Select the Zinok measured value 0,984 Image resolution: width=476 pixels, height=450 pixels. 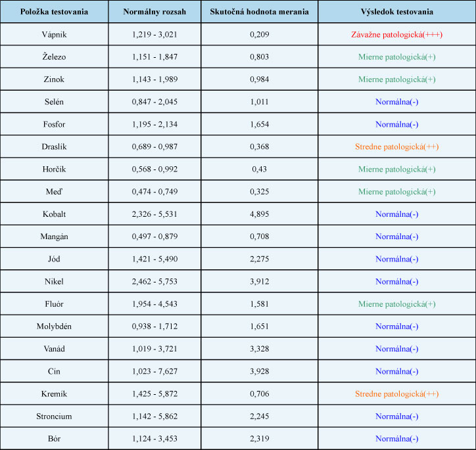point(259,79)
